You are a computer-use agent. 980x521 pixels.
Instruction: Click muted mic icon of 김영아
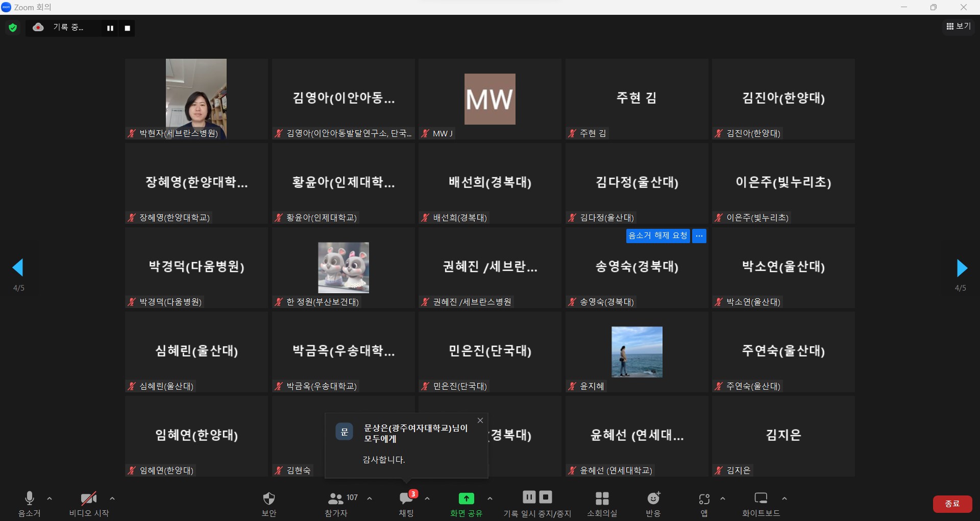pyautogui.click(x=278, y=133)
